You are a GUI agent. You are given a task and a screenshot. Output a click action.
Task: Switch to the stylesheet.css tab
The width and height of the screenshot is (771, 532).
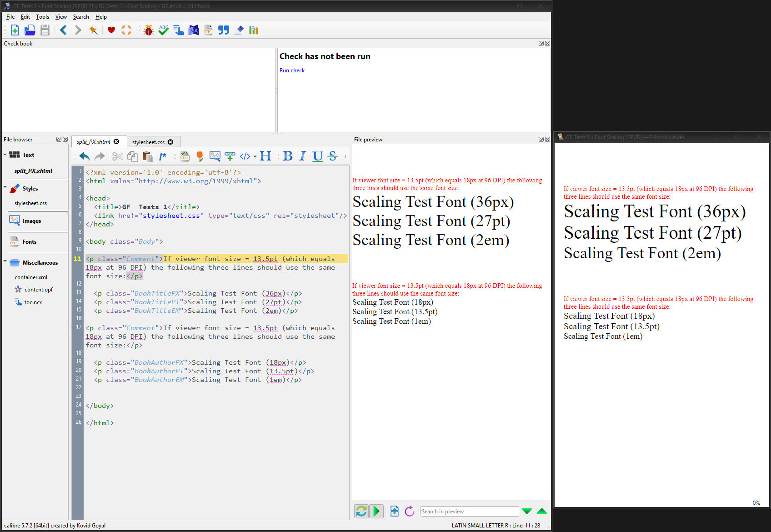[148, 142]
